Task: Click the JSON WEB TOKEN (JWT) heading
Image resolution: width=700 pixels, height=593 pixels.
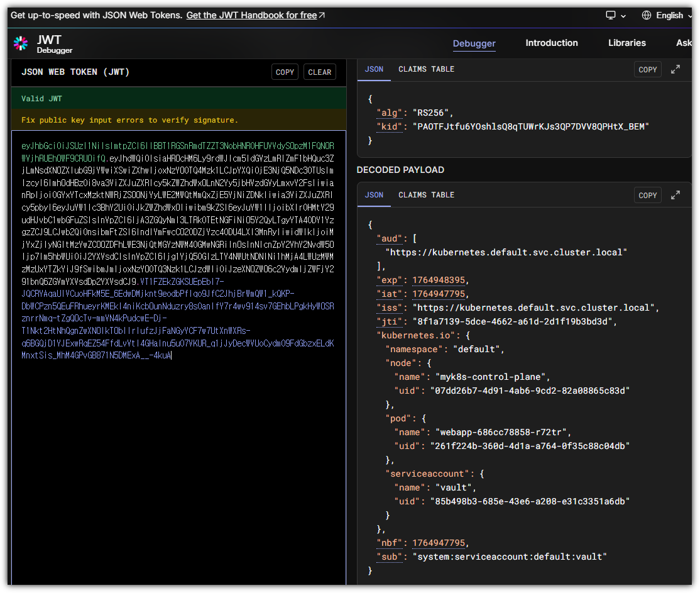Action: (x=75, y=72)
